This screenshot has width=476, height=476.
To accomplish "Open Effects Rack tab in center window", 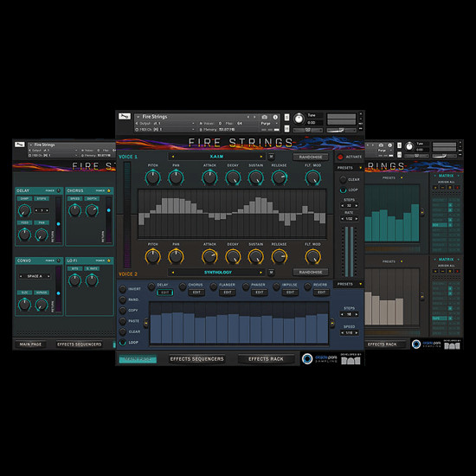I will (x=266, y=359).
